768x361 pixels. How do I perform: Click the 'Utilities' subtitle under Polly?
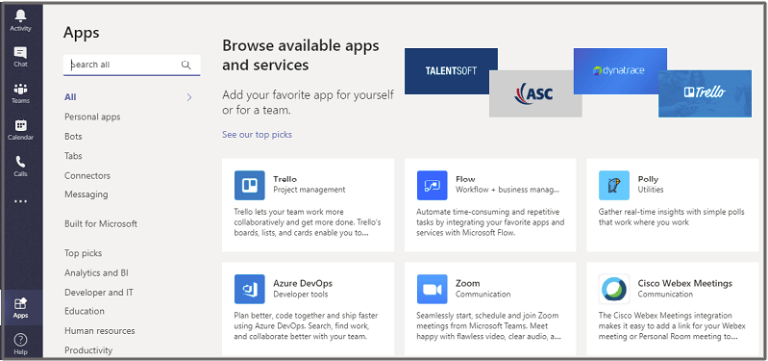tap(650, 190)
